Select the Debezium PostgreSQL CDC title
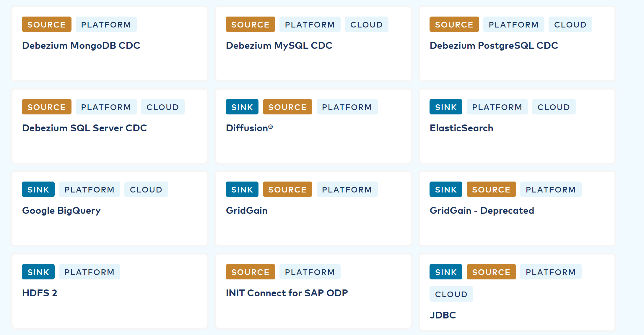This screenshot has height=335, width=644. 494,46
